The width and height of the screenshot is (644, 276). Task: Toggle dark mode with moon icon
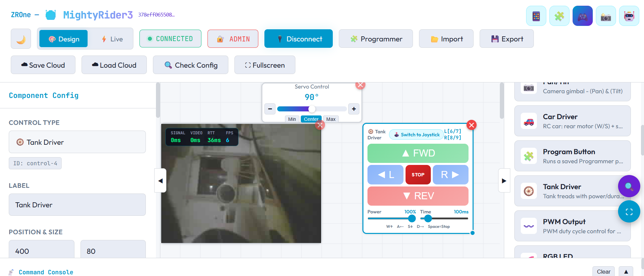coord(21,39)
